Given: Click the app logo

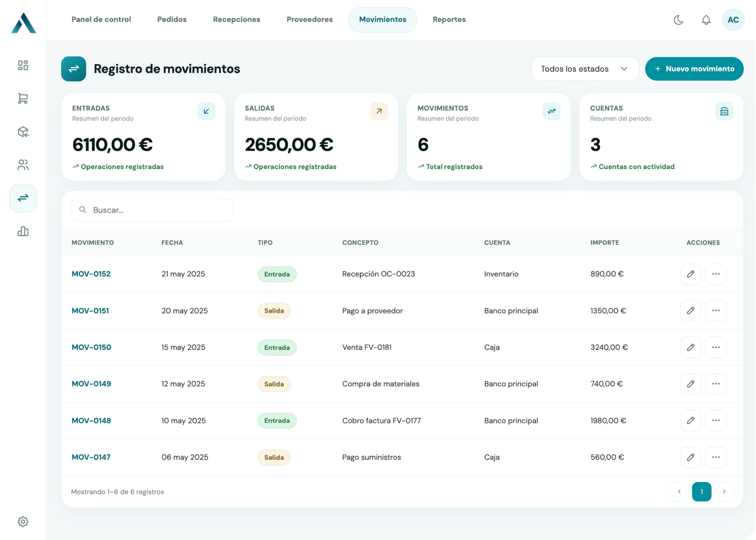Looking at the screenshot, I should click(x=23, y=22).
